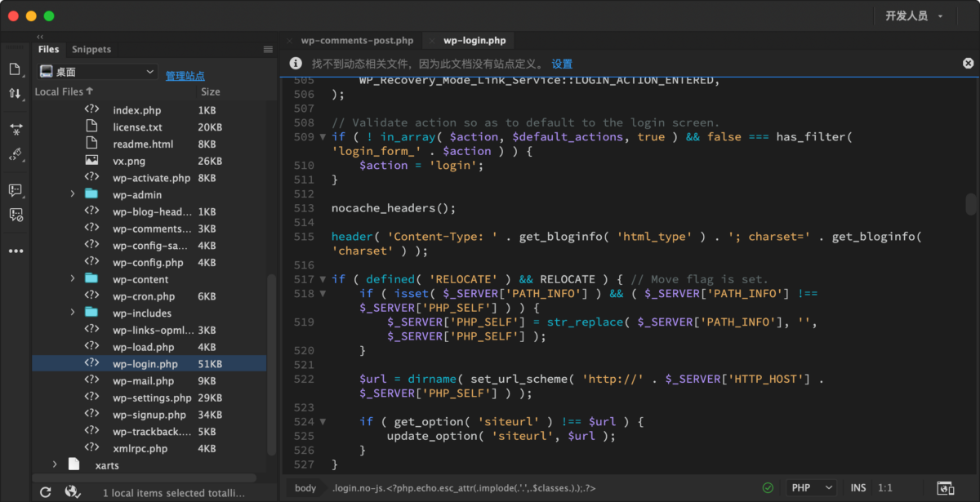Select the body tag in the tag selector
The height and width of the screenshot is (502, 980).
click(x=305, y=488)
